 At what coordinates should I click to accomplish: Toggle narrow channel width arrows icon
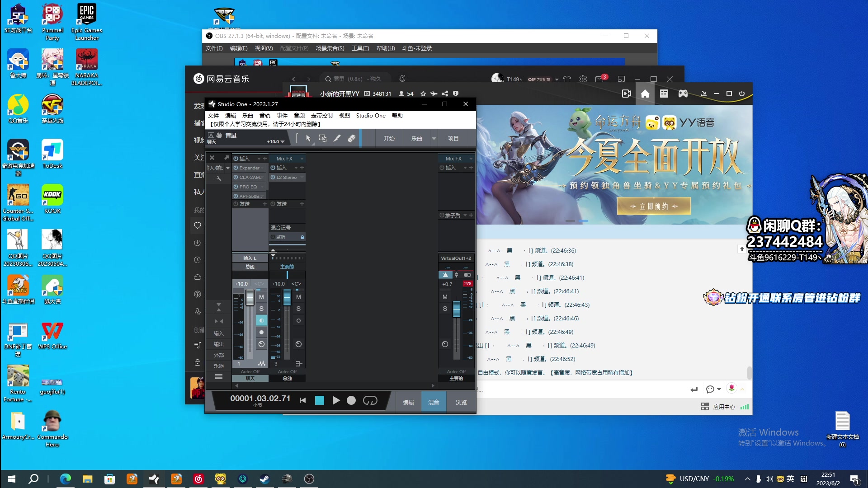coord(219,321)
